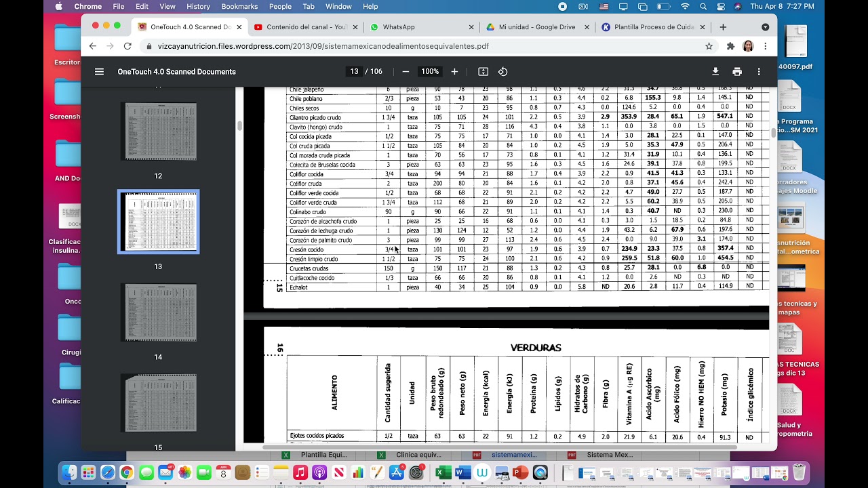Click the 'Chile poblano' row label
This screenshot has height=488, width=868.
306,99
